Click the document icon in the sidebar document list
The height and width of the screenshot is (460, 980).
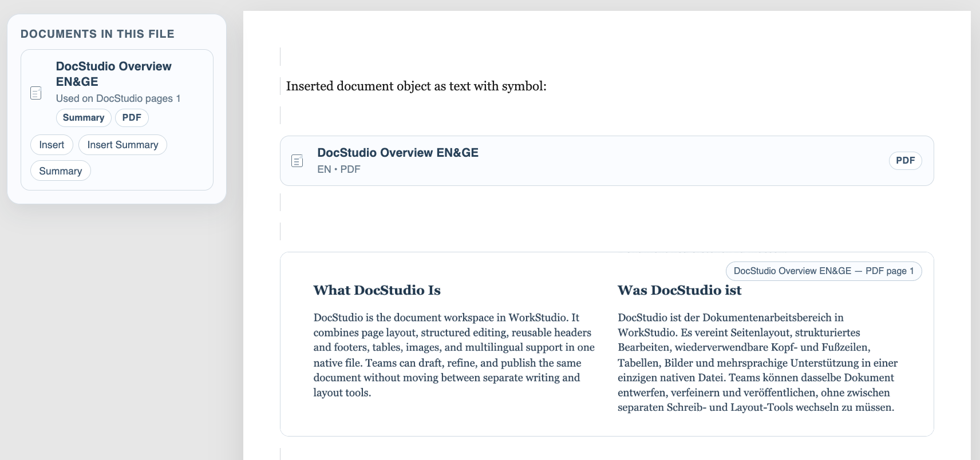pos(36,93)
